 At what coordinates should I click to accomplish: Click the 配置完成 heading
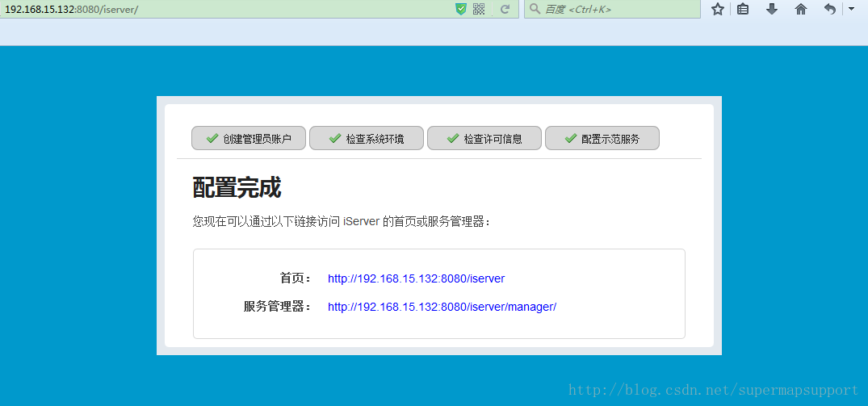click(237, 187)
